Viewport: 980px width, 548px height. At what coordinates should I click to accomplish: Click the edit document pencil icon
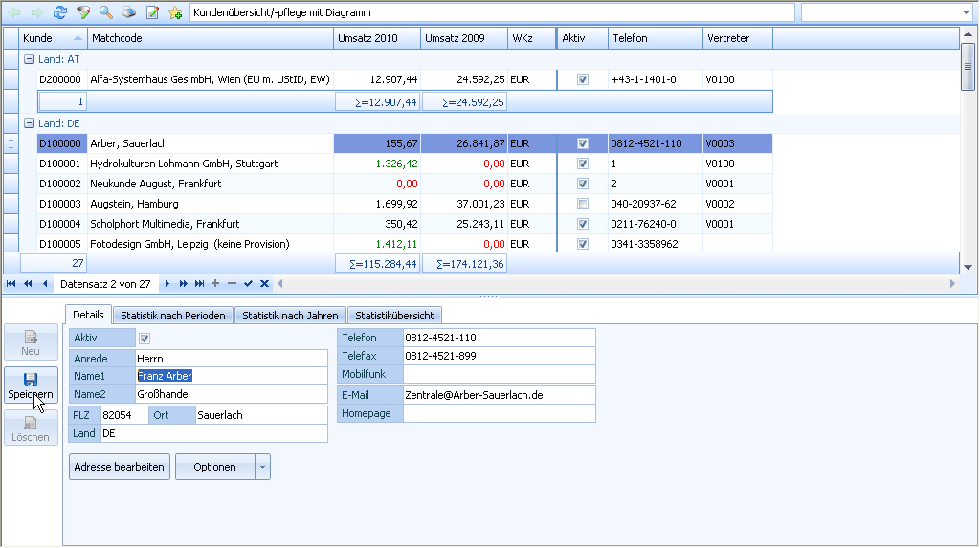[x=152, y=11]
